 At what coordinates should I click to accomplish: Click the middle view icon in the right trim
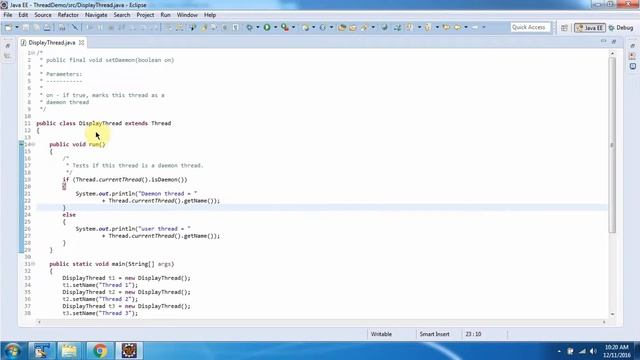coord(632,56)
